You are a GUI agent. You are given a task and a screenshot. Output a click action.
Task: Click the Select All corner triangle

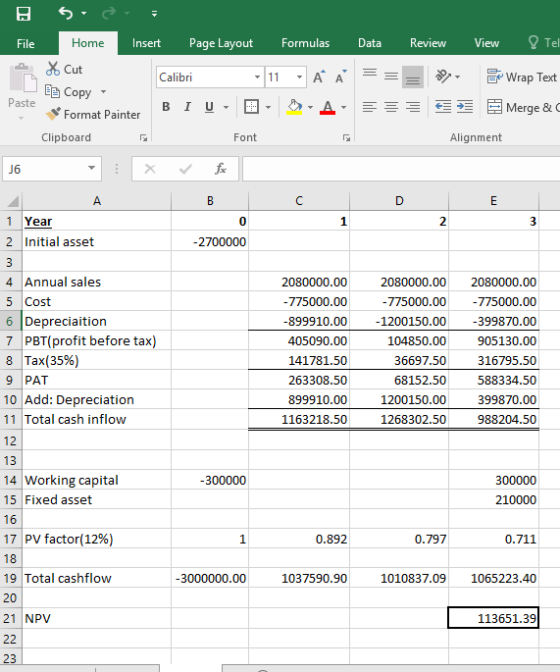(x=12, y=201)
